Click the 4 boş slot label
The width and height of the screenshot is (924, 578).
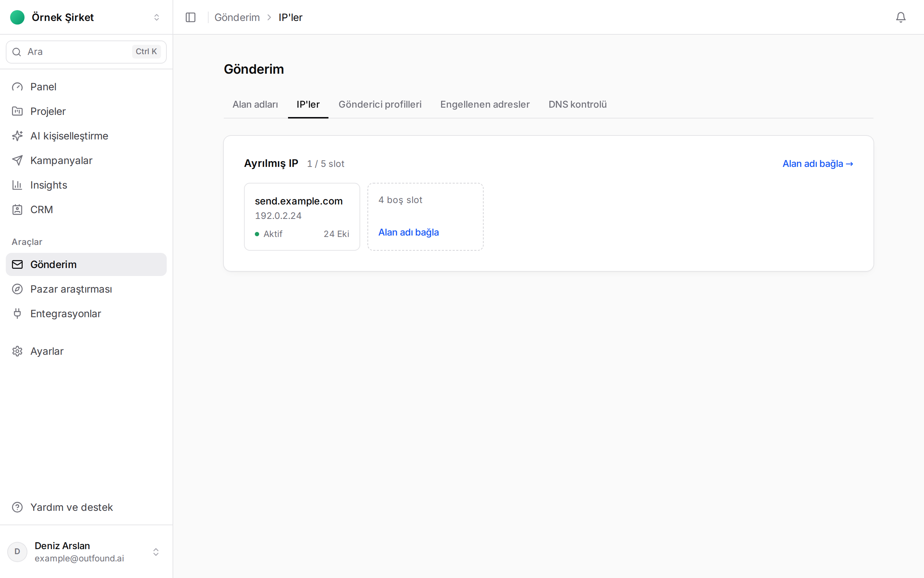pos(400,200)
